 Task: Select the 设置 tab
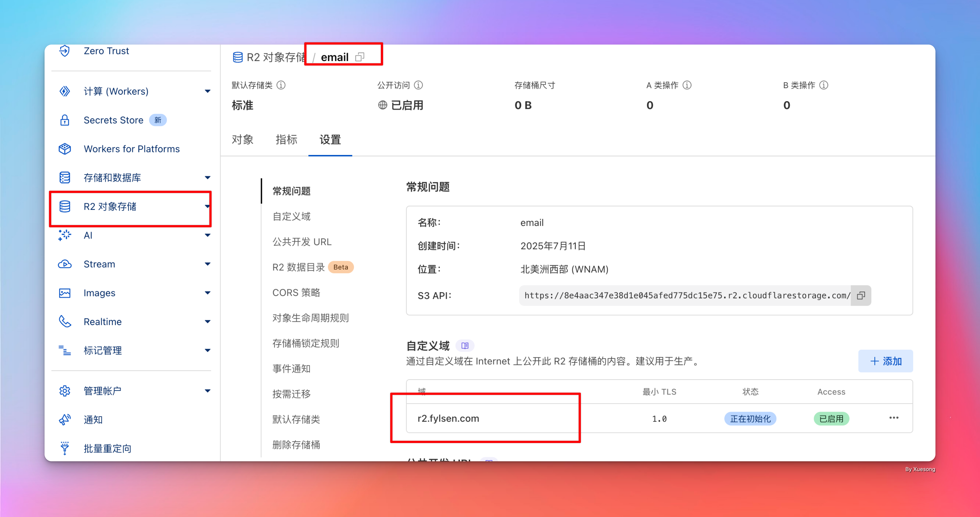(330, 140)
